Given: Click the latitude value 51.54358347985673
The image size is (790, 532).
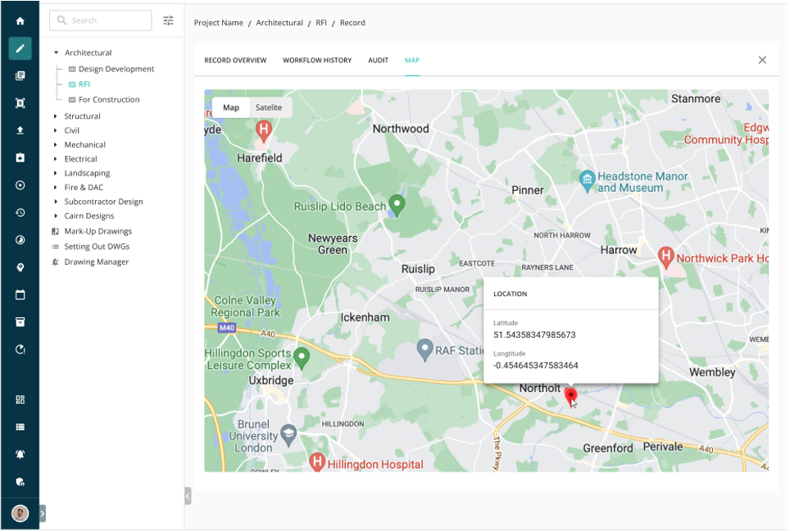Looking at the screenshot, I should pos(534,335).
